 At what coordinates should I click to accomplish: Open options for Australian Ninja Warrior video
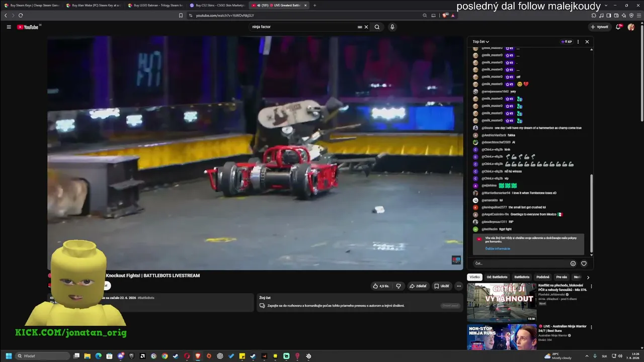[591, 327]
